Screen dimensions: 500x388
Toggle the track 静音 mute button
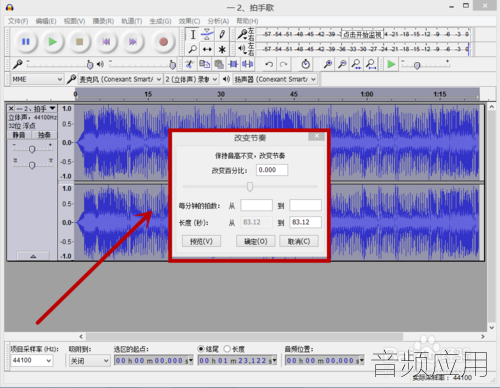[x=19, y=135]
